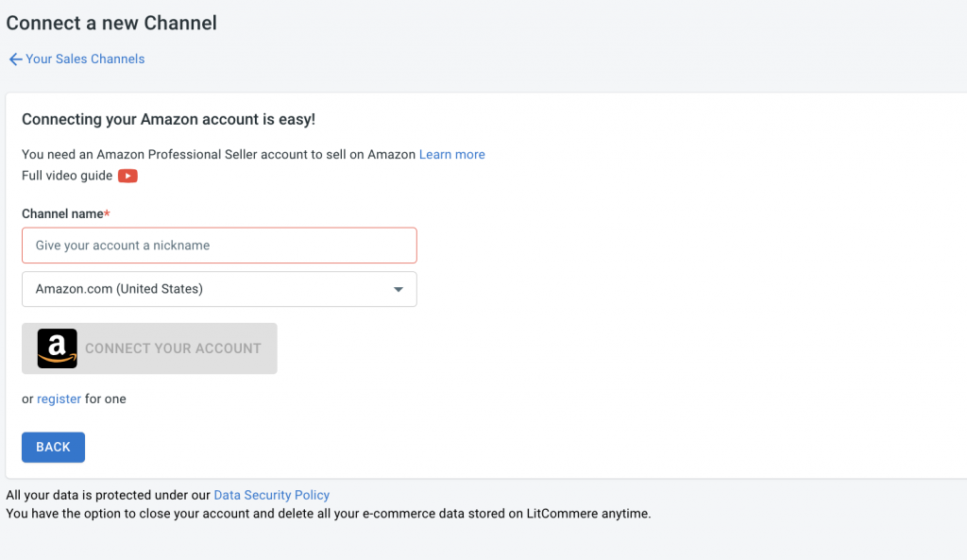The height and width of the screenshot is (560, 967).
Task: Click heading Connecting your Amazon account is easy!
Action: tap(168, 119)
